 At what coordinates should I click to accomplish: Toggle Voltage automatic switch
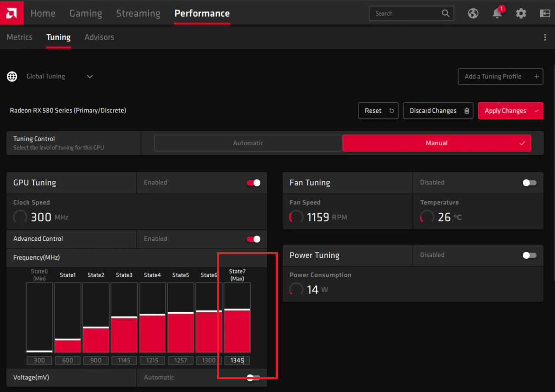click(254, 378)
